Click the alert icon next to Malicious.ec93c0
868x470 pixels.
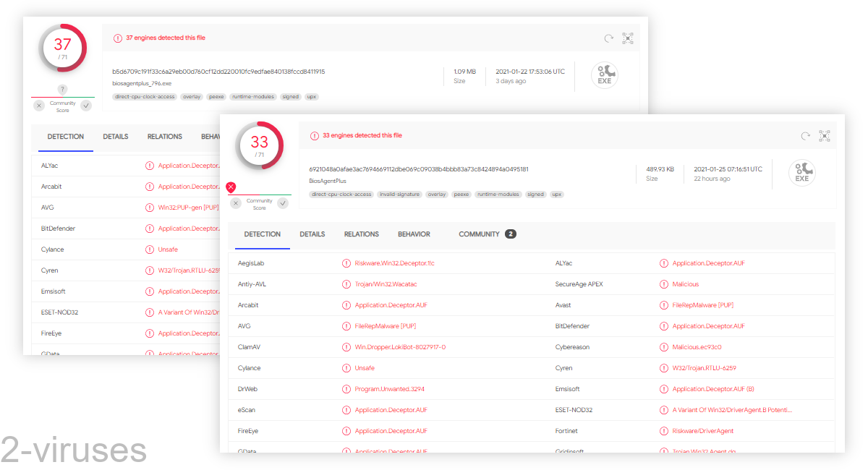tap(664, 347)
